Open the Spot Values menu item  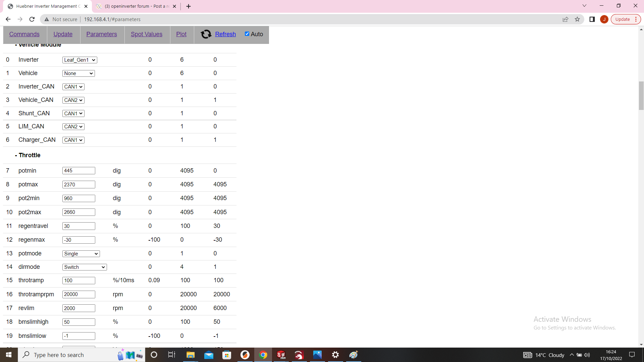point(147,34)
